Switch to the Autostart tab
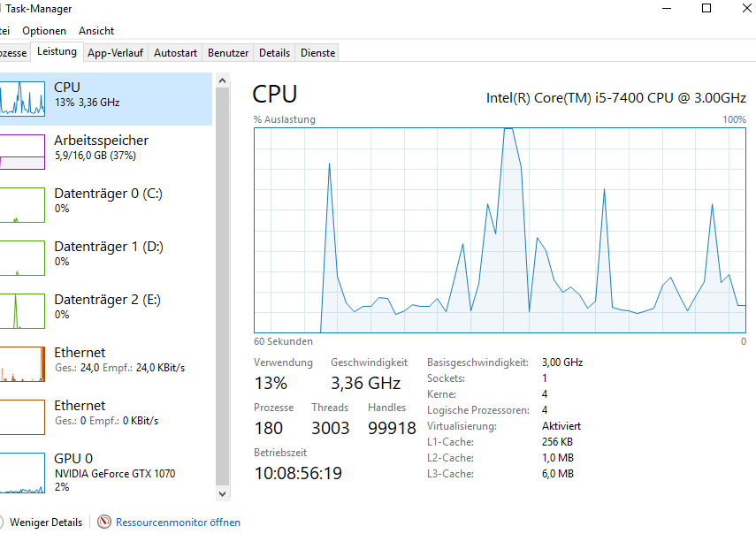 (175, 53)
